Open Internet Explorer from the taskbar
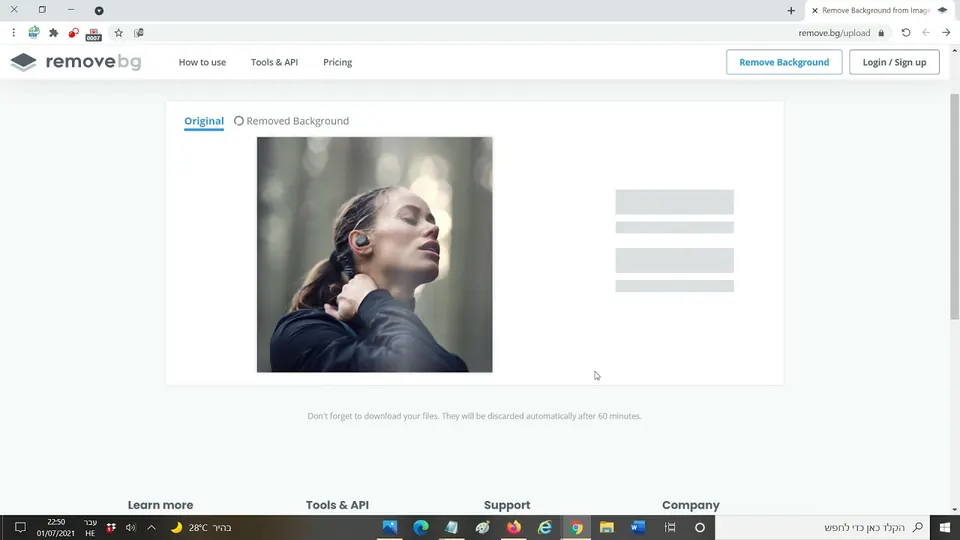960x540 pixels. pyautogui.click(x=545, y=527)
